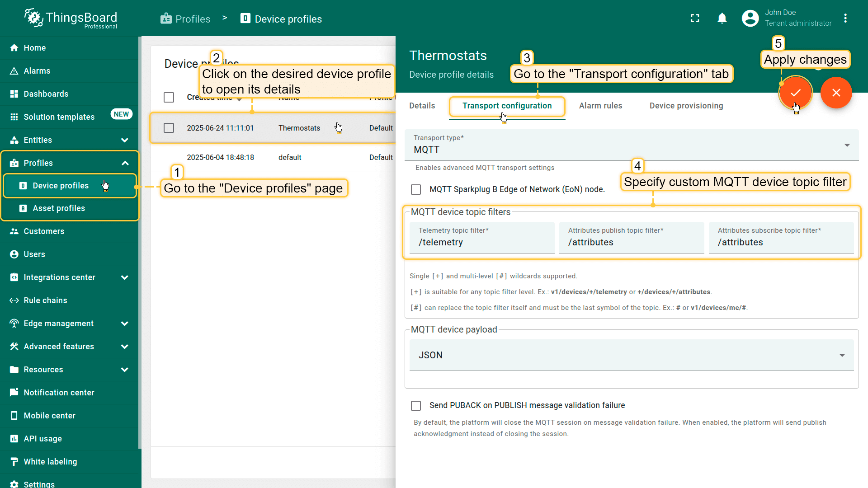Apply changes with orange checkmark button
The width and height of the screenshot is (868, 488).
pos(795,93)
